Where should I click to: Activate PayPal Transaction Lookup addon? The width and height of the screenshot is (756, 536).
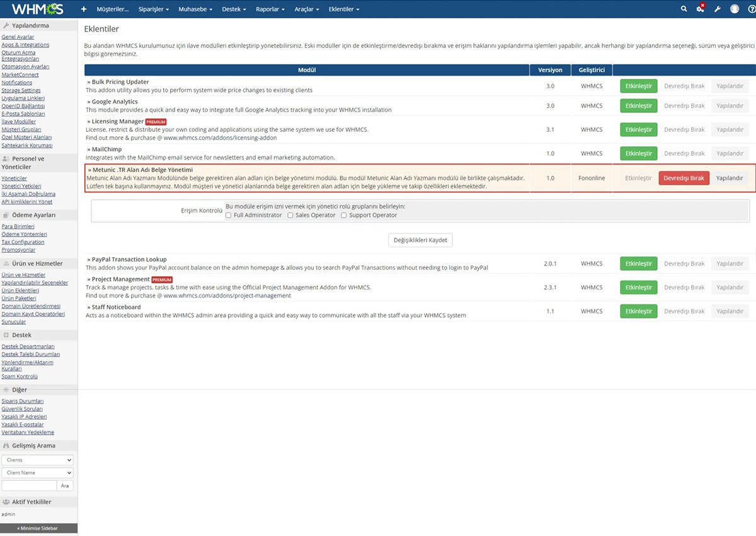(x=638, y=264)
